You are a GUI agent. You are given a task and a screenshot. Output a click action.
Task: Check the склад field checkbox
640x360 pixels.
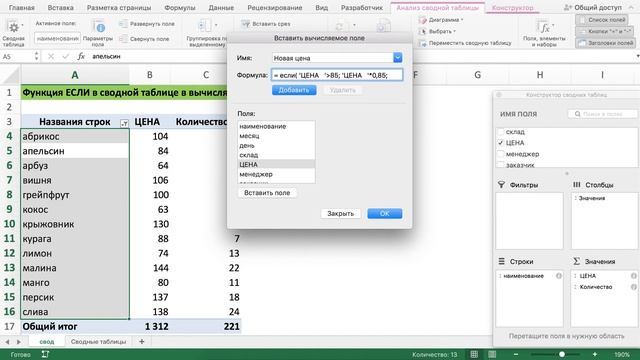(501, 132)
